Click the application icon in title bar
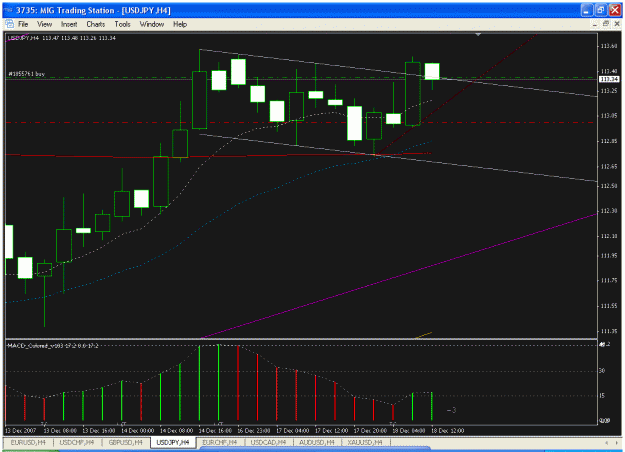Viewport: 625px width, 452px height. [x=8, y=10]
